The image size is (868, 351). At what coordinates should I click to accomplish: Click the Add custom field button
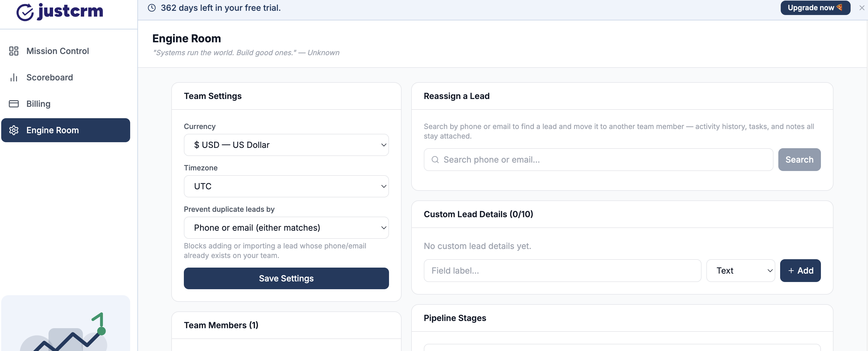tap(800, 270)
